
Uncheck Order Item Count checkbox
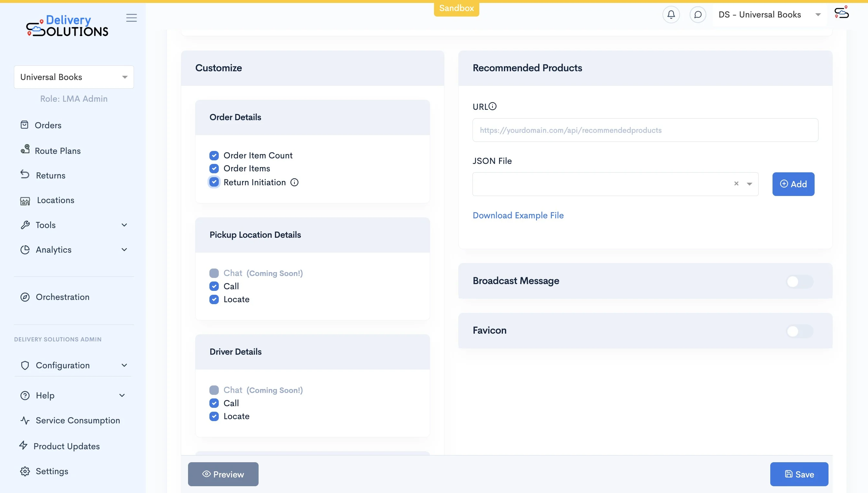point(214,156)
